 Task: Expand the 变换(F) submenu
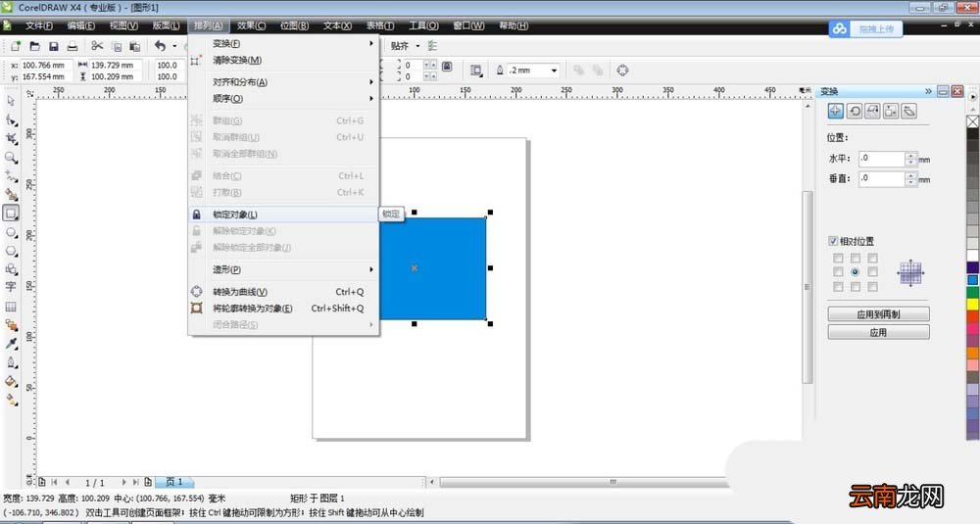(x=284, y=44)
